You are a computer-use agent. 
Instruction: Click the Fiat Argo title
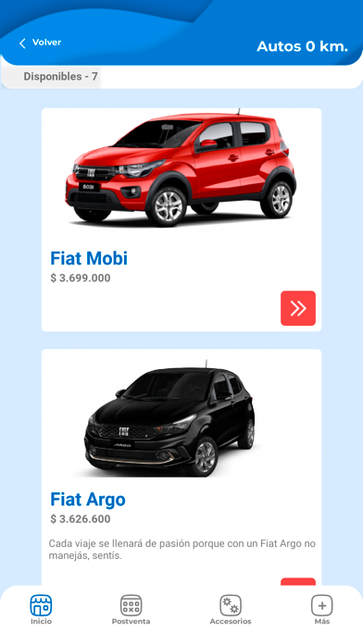point(88,500)
